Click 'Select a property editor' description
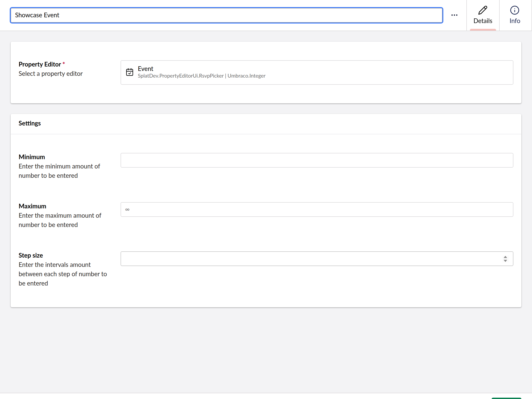The height and width of the screenshot is (399, 532). coord(51,74)
